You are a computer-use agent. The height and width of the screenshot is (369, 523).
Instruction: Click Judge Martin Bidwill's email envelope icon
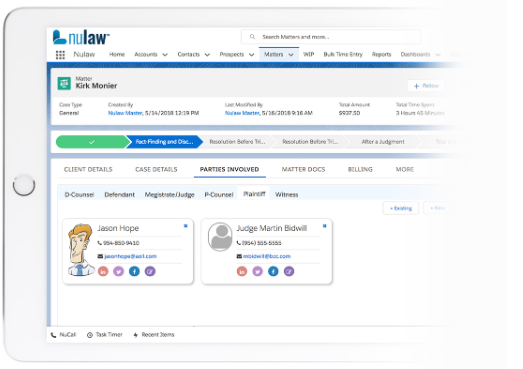coord(239,256)
